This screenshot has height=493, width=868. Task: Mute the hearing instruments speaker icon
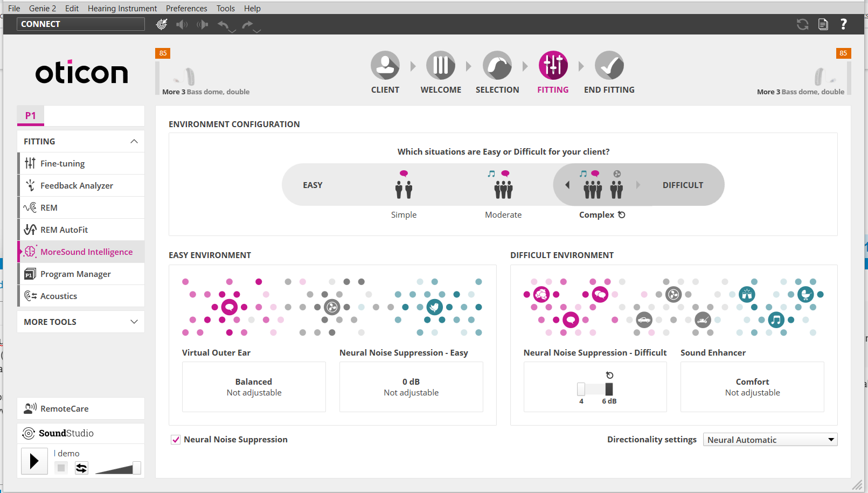182,24
